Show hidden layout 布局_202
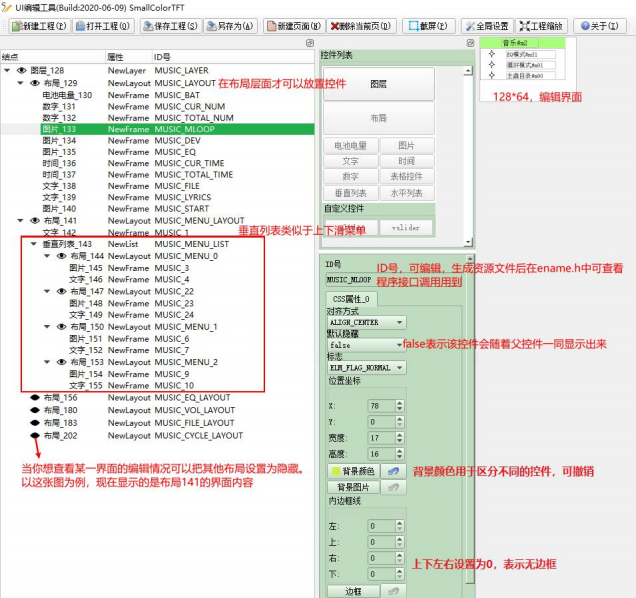 35,435
